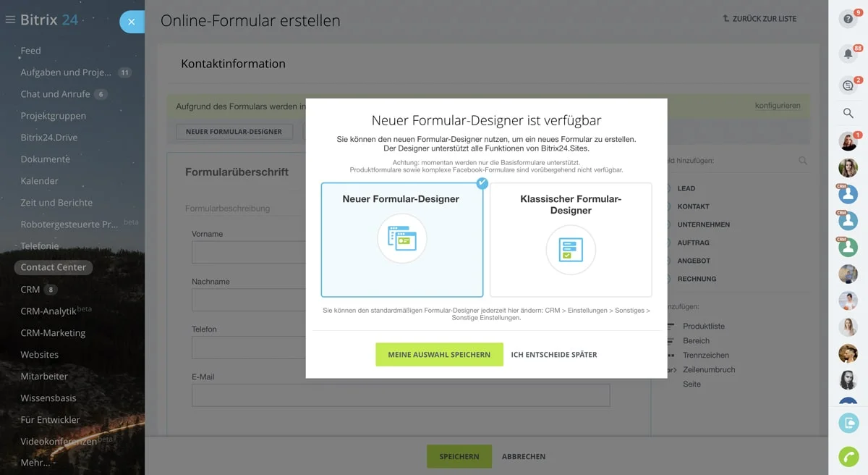Click the green phone call button
The width and height of the screenshot is (868, 475).
tap(848, 457)
